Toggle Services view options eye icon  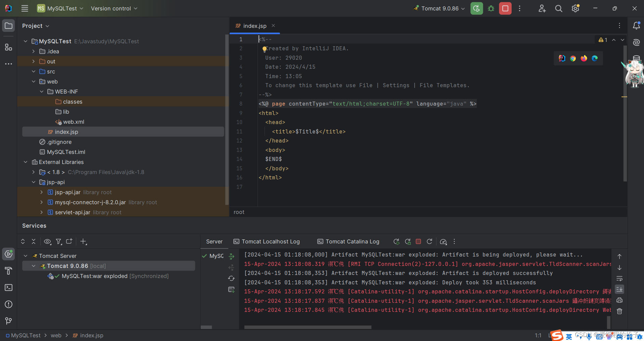click(47, 241)
